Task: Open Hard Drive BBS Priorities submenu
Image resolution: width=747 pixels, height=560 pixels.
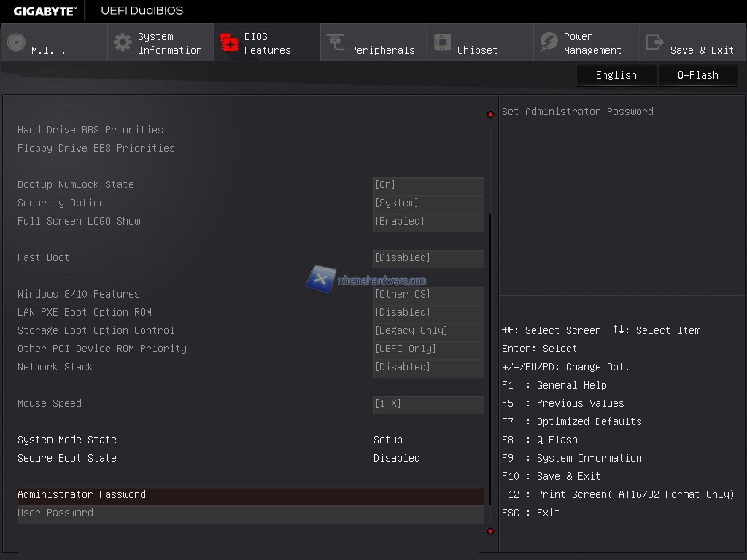Action: [90, 130]
